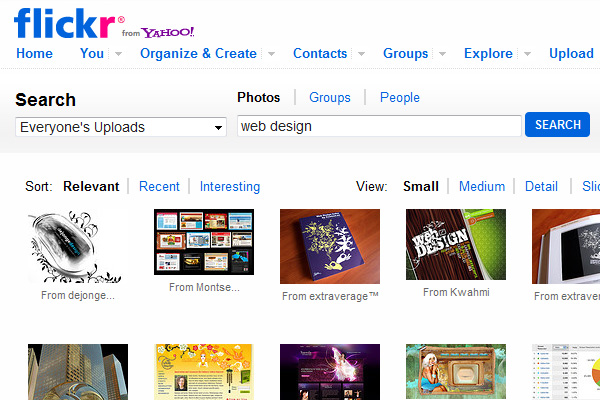Image resolution: width=600 pixels, height=400 pixels.
Task: Open the Web Design thumbnail from Kwahmi
Action: pos(456,244)
